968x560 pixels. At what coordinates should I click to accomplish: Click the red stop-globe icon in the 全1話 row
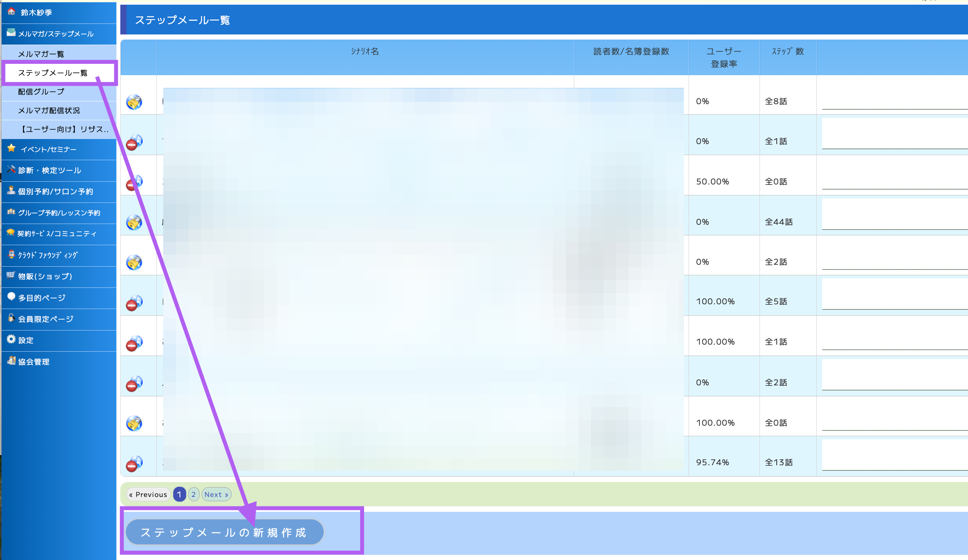coord(134,143)
